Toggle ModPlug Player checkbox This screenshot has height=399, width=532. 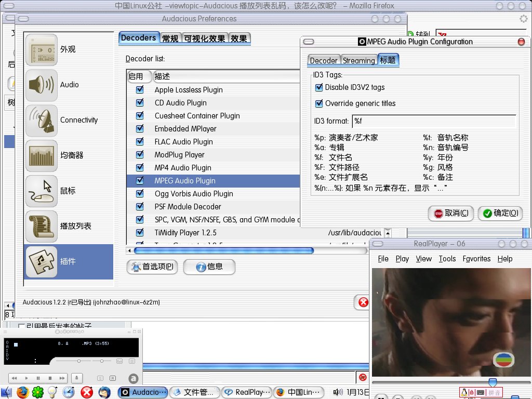[x=139, y=154]
